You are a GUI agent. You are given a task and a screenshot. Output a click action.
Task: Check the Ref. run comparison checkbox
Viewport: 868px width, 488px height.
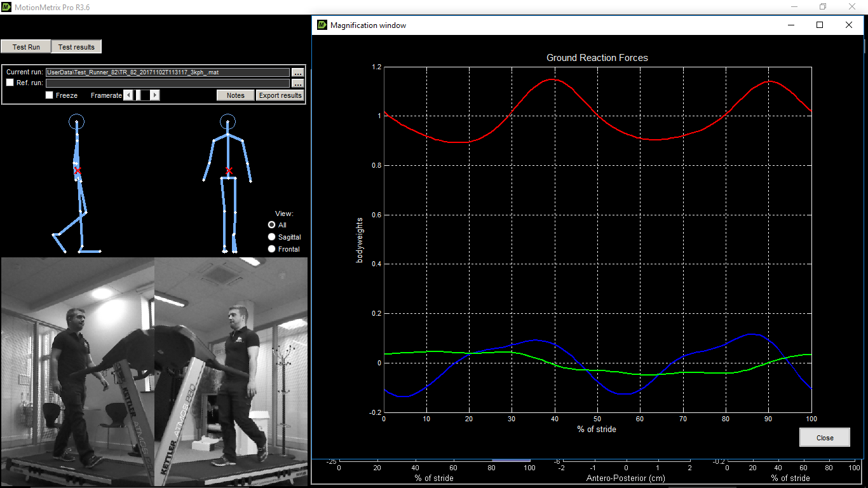tap(10, 82)
